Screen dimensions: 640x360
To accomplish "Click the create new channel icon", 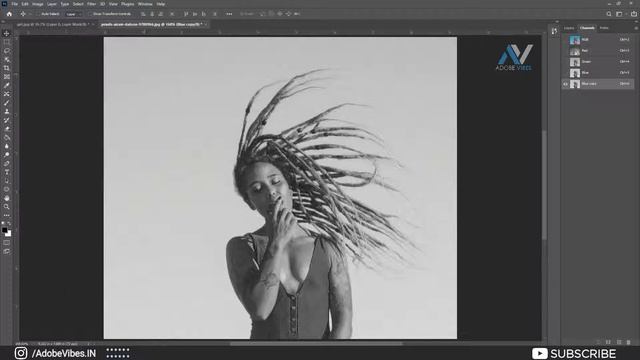I will tap(619, 342).
